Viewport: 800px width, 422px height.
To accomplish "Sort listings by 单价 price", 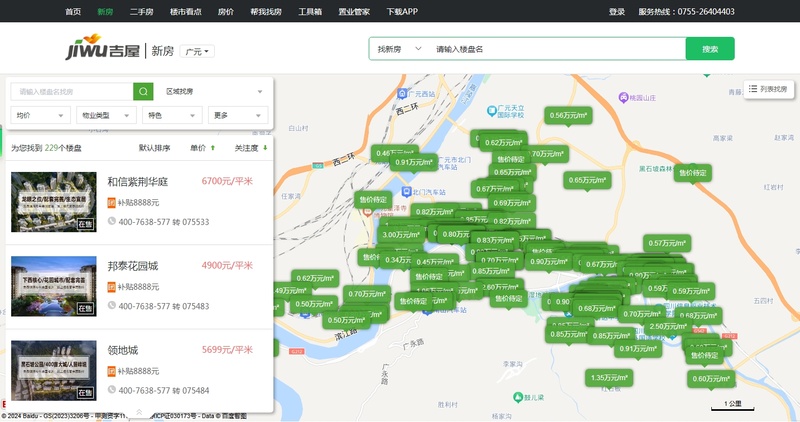I will [203, 148].
